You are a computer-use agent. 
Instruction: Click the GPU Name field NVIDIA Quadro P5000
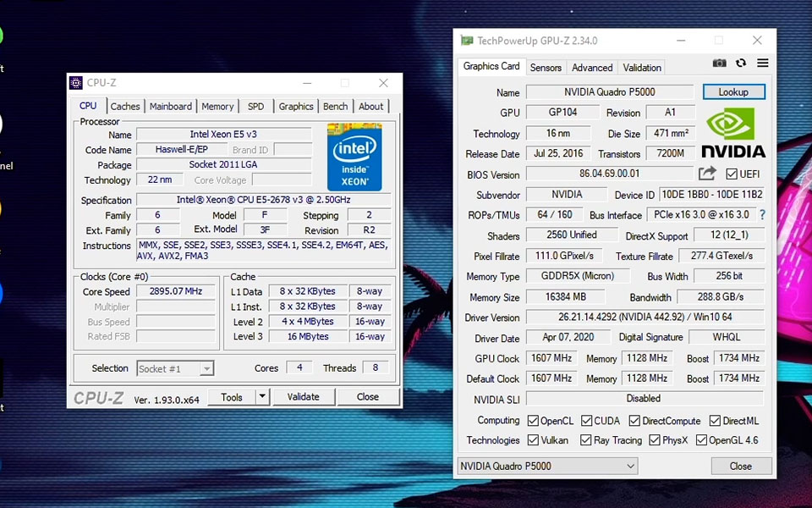(610, 91)
